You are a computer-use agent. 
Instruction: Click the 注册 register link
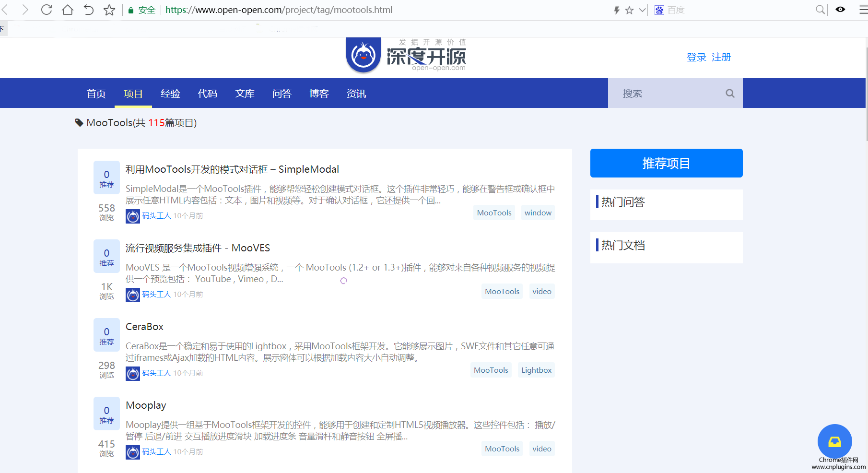(x=721, y=57)
